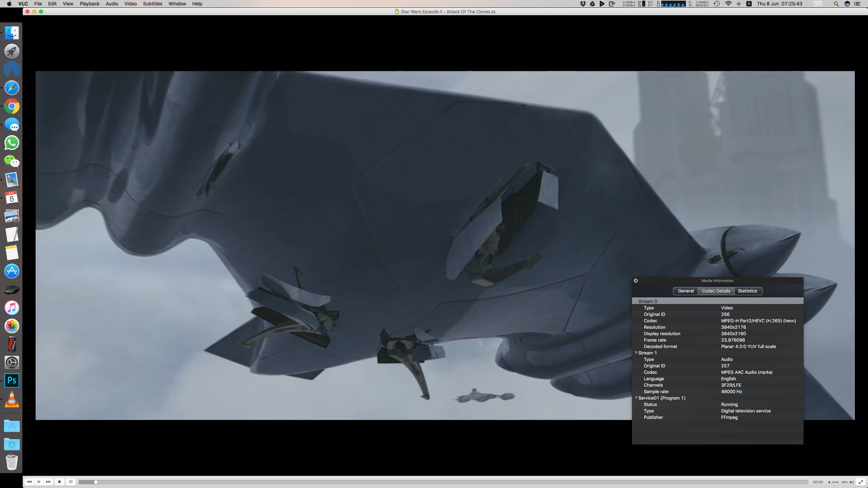Open Spotlight search magnifier
The height and width of the screenshot is (488, 868).
[x=836, y=4]
